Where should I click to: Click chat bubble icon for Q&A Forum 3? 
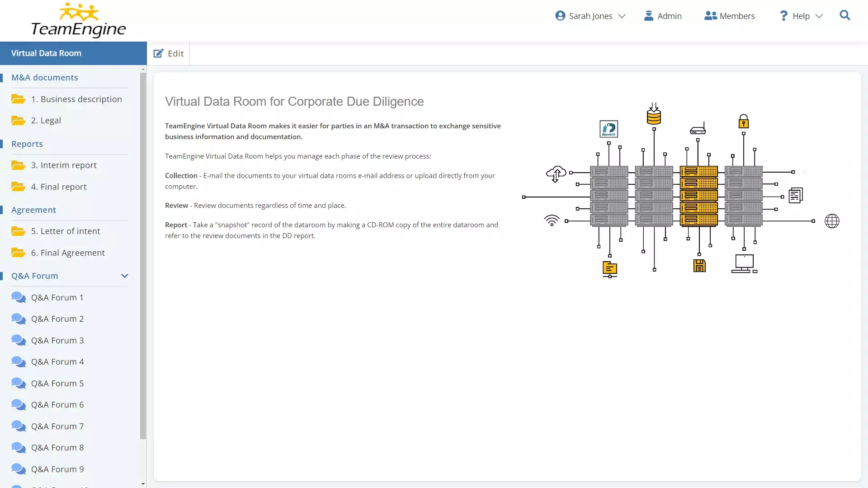(x=19, y=340)
